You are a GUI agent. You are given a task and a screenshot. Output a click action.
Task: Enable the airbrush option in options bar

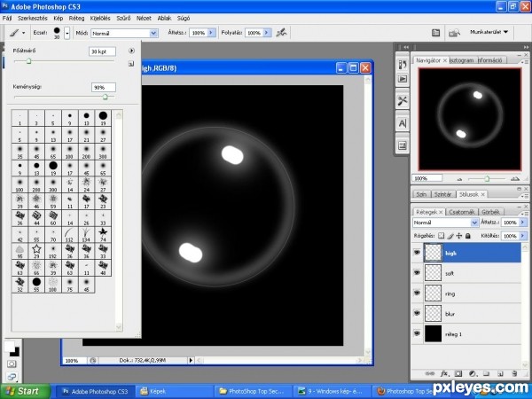point(281,33)
